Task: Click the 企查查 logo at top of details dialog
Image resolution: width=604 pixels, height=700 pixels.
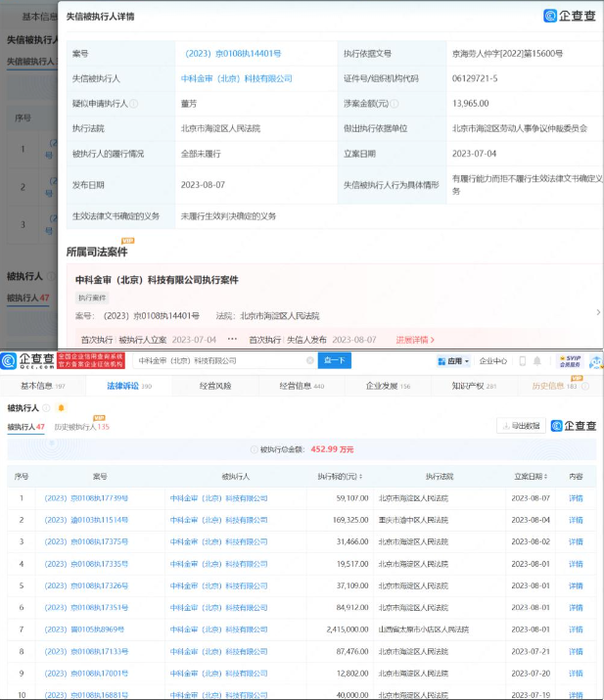Action: coord(570,16)
